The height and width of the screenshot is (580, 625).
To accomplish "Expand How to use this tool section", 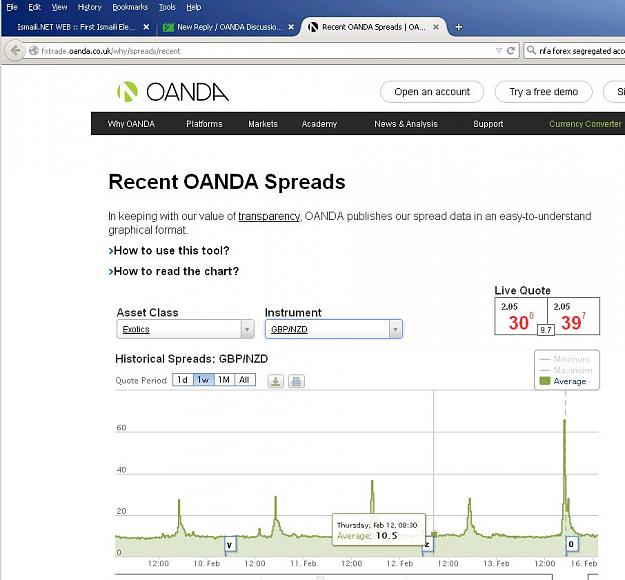I will pos(169,251).
